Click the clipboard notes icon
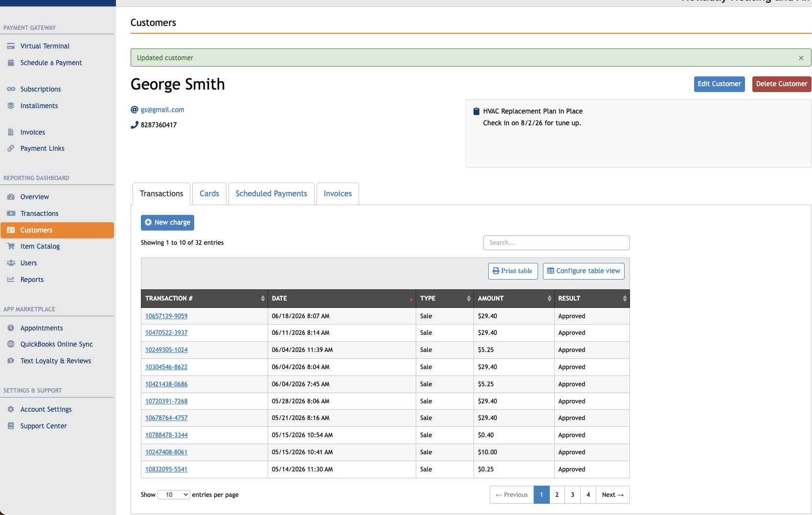This screenshot has width=812, height=515. click(476, 111)
